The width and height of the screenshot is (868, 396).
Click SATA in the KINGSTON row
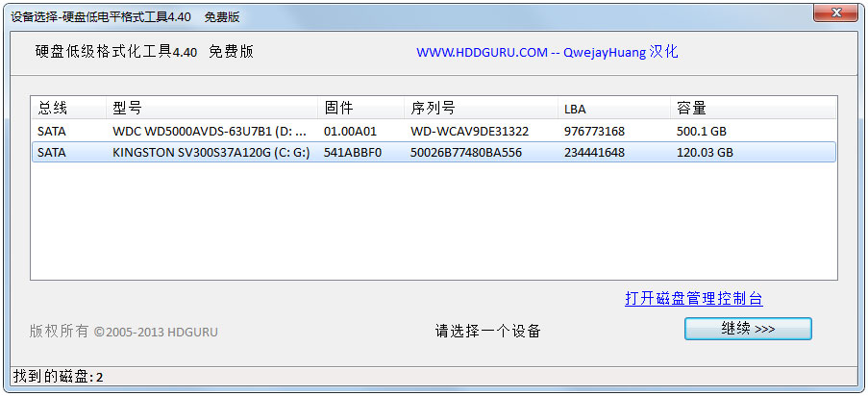52,152
